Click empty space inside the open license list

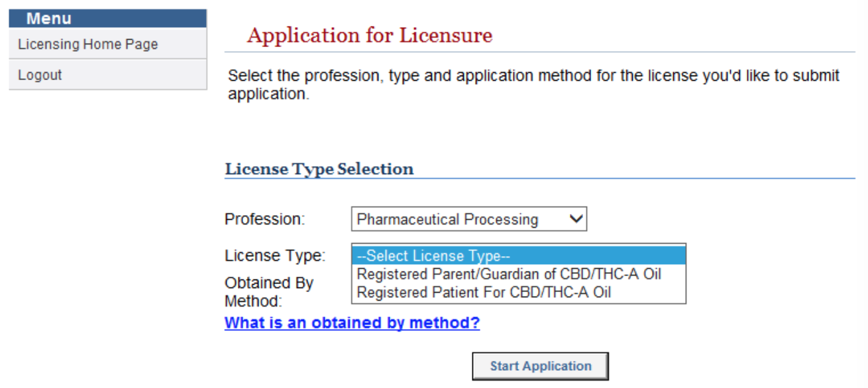tap(649, 292)
